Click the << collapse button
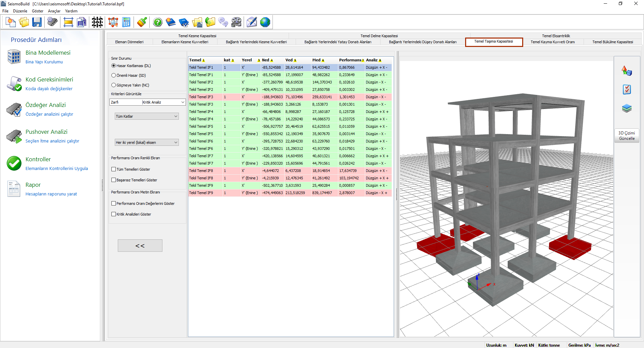Viewport: 644px width, 348px height. tap(140, 246)
